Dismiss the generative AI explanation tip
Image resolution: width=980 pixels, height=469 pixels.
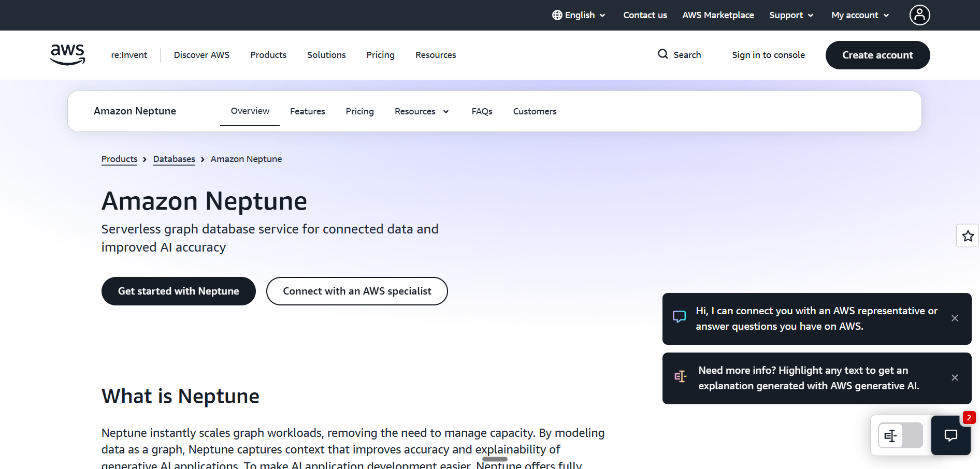point(955,378)
